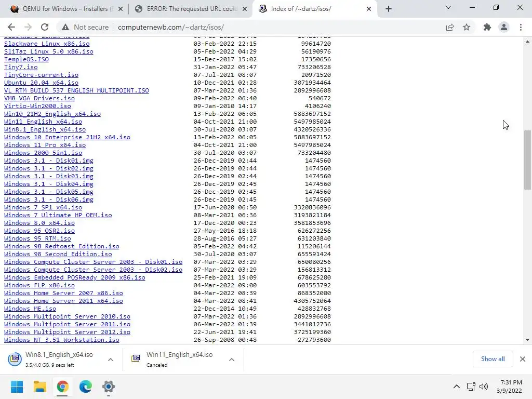The image size is (532, 399).
Task: Open the tab search chevron
Action: coord(448,7)
